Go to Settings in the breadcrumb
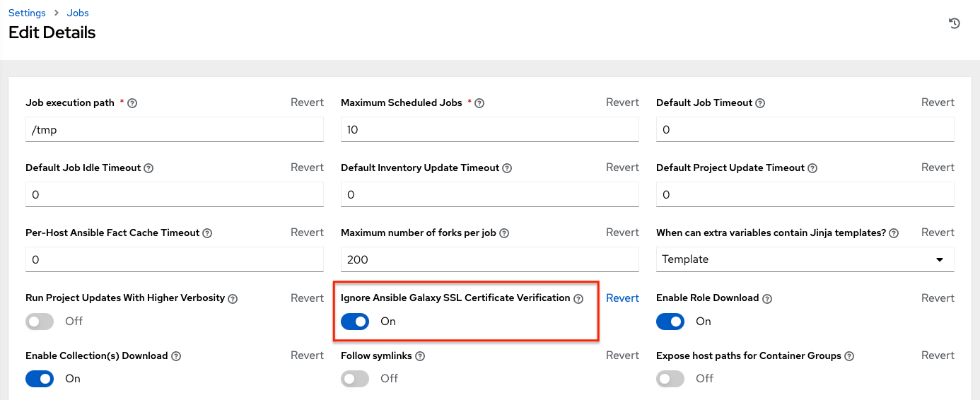The image size is (980, 400). point(27,13)
